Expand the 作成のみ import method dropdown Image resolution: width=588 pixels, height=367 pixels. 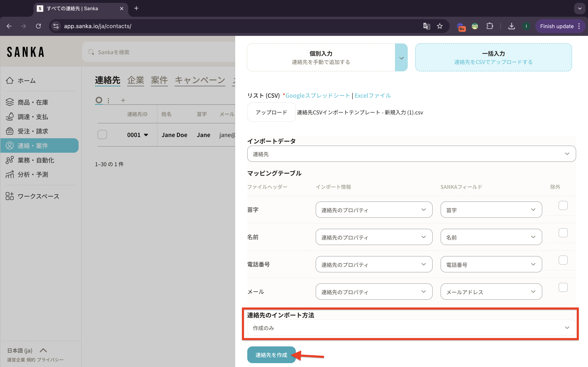coord(411,328)
